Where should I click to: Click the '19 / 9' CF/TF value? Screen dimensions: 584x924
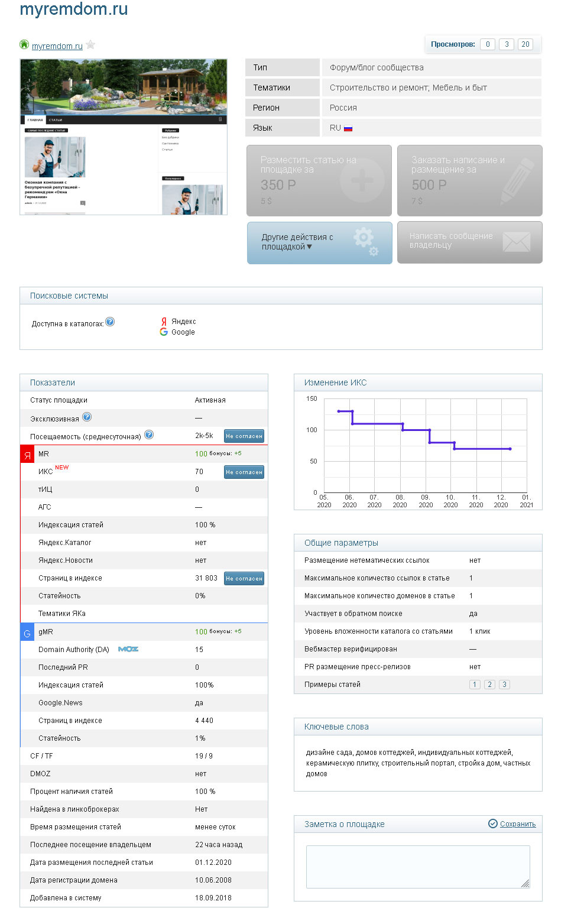(204, 756)
